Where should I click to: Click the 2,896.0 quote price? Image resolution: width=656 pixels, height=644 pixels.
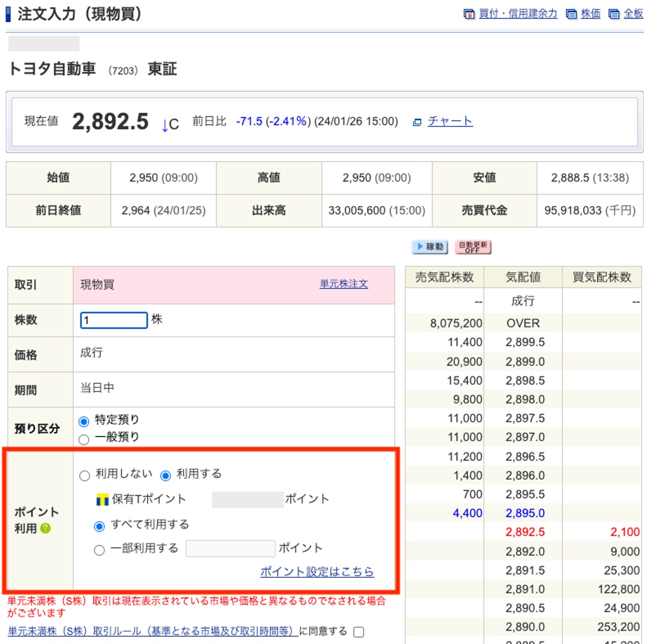click(525, 475)
